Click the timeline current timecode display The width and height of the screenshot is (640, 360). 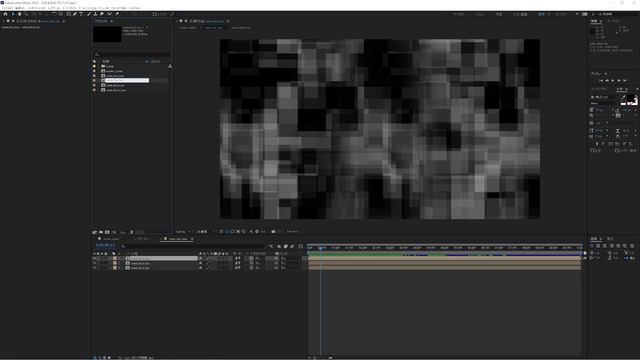click(x=105, y=245)
